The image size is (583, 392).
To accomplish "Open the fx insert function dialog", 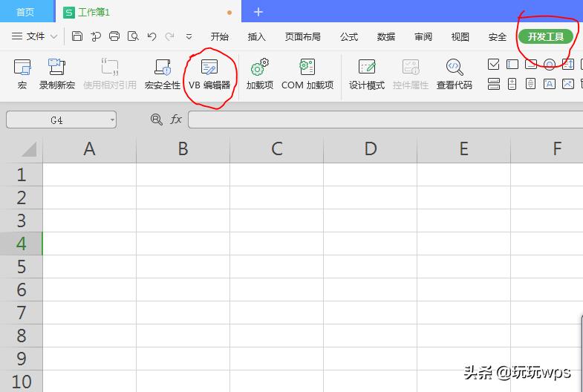I will (176, 120).
